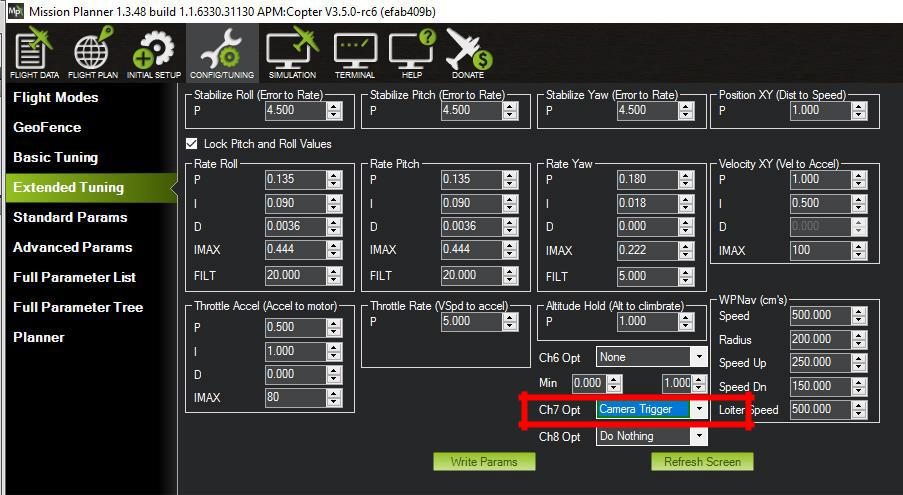Click the Write Params button
This screenshot has width=903, height=495.
click(x=483, y=462)
